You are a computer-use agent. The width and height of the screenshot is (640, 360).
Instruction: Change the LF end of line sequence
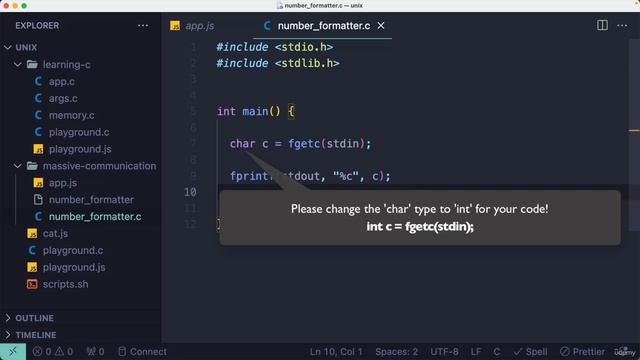pos(476,351)
